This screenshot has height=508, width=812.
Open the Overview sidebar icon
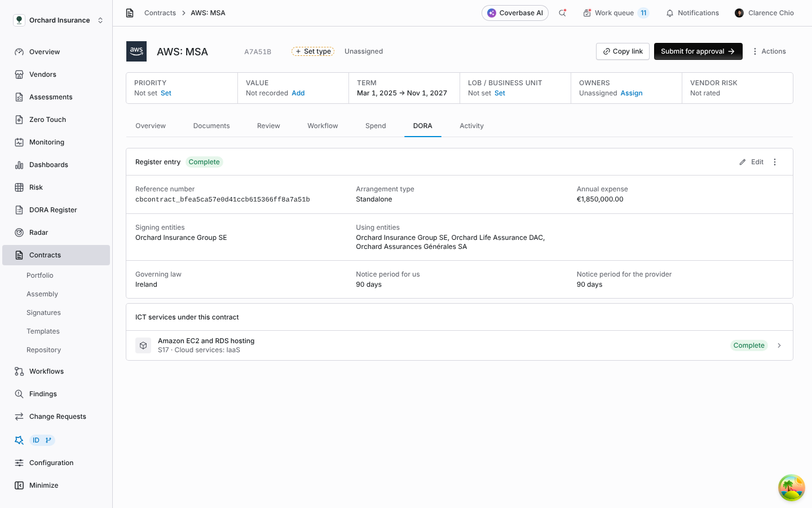click(19, 52)
